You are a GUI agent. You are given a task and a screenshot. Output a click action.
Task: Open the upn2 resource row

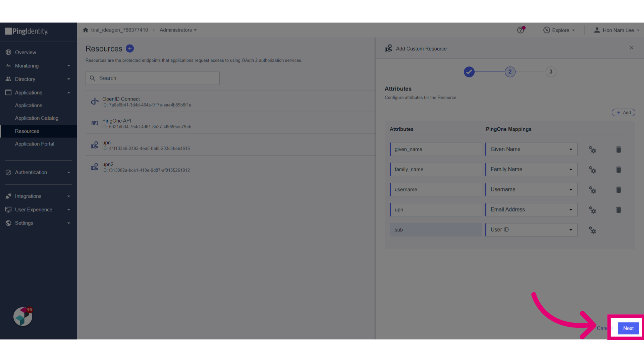tap(230, 167)
